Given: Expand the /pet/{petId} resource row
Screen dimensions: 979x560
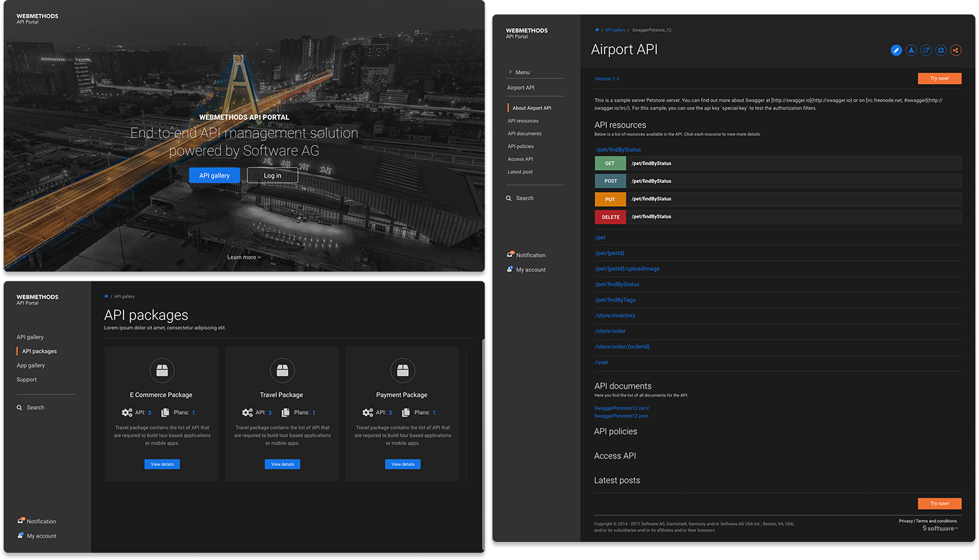Looking at the screenshot, I should pos(778,254).
